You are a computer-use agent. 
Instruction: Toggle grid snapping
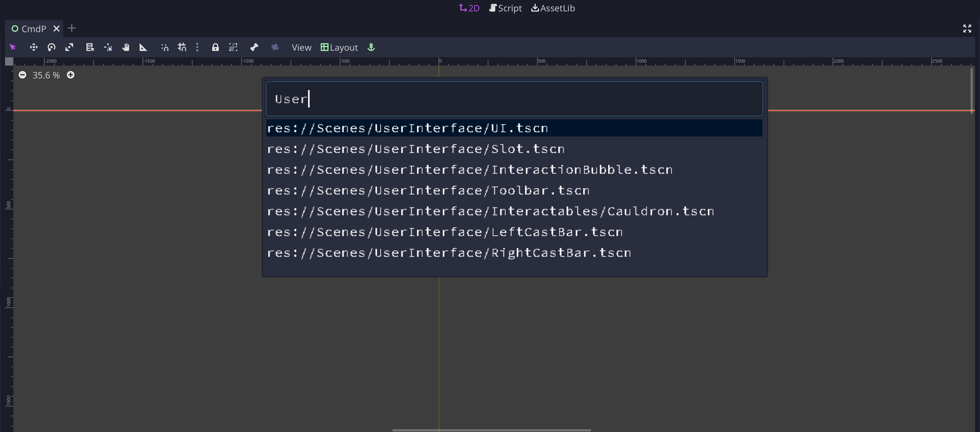coord(182,48)
